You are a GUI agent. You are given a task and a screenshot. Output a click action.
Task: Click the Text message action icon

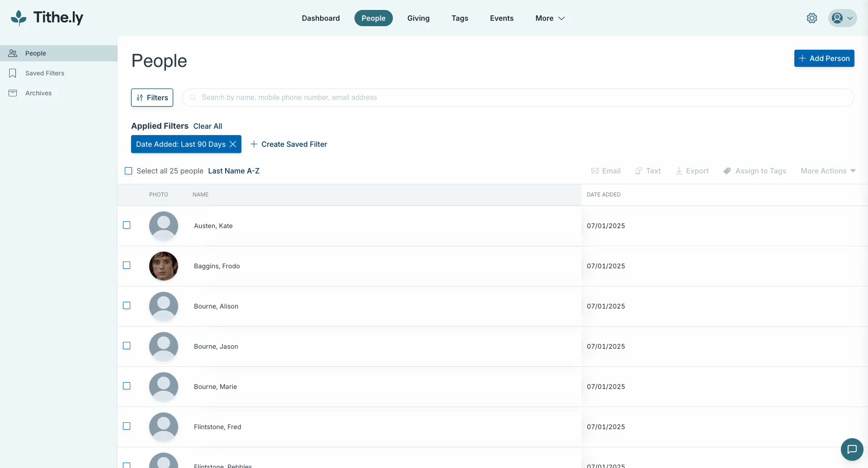[x=647, y=171]
